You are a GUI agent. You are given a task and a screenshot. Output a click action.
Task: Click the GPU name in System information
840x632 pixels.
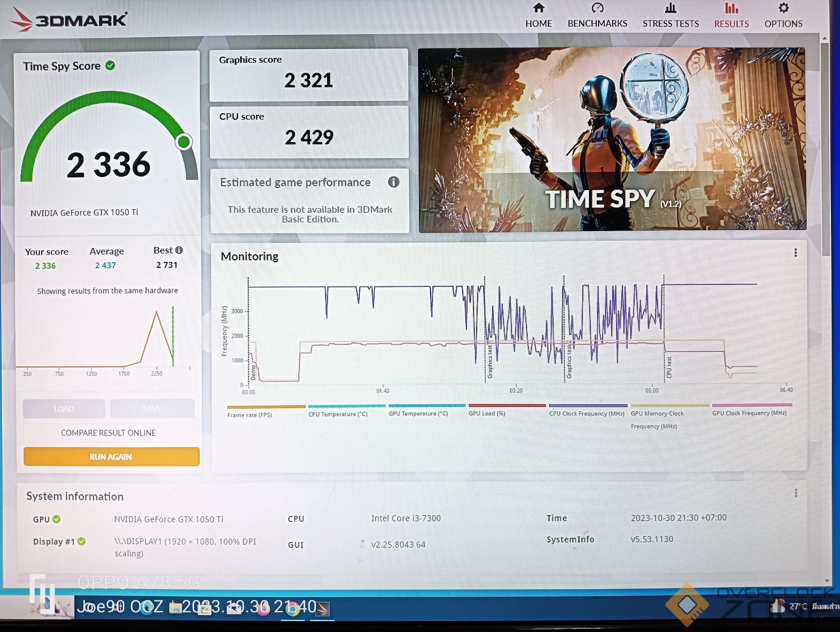pyautogui.click(x=169, y=519)
